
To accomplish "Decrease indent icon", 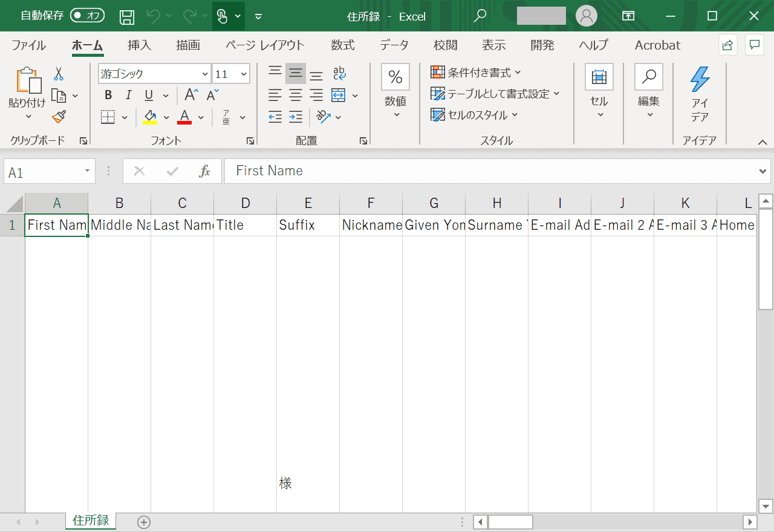I will click(275, 117).
